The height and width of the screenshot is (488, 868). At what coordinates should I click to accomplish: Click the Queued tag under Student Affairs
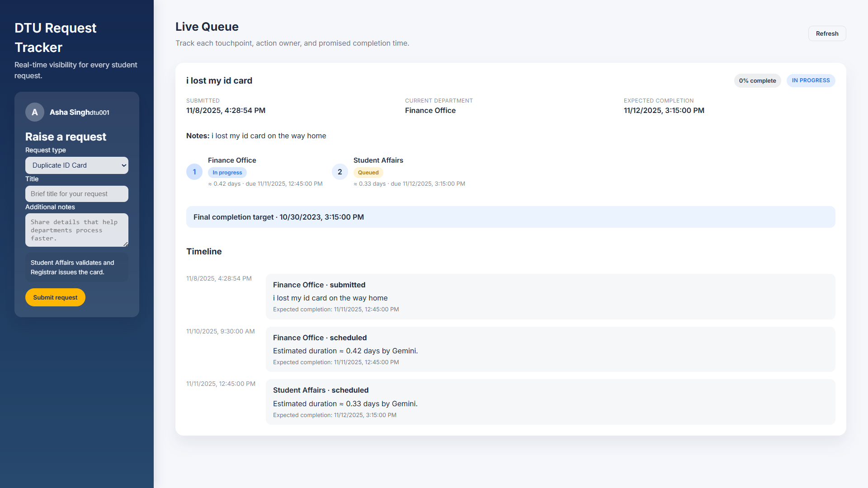(x=368, y=173)
